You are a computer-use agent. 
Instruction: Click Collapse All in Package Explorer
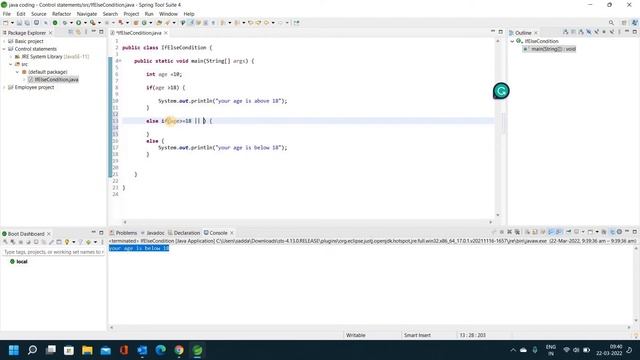[x=71, y=32]
